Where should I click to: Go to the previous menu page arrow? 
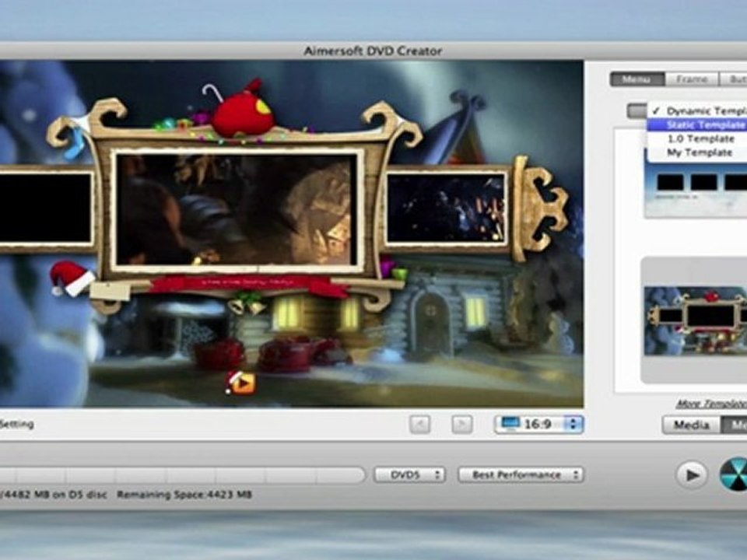(x=419, y=424)
